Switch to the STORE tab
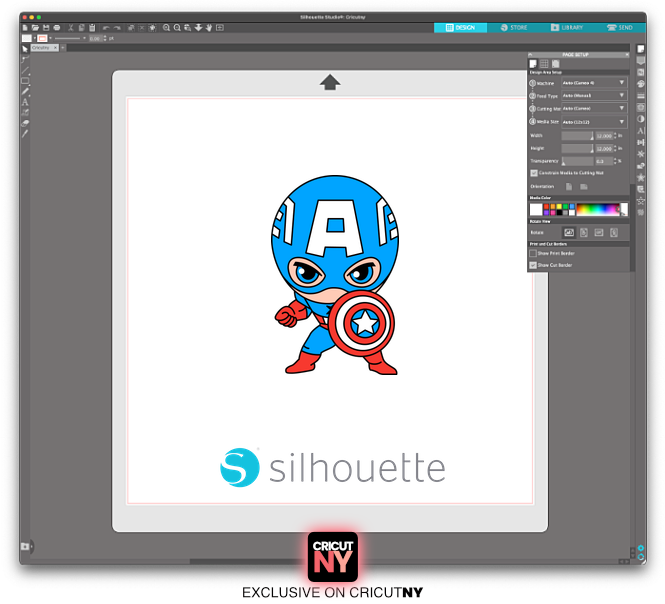 [x=514, y=28]
